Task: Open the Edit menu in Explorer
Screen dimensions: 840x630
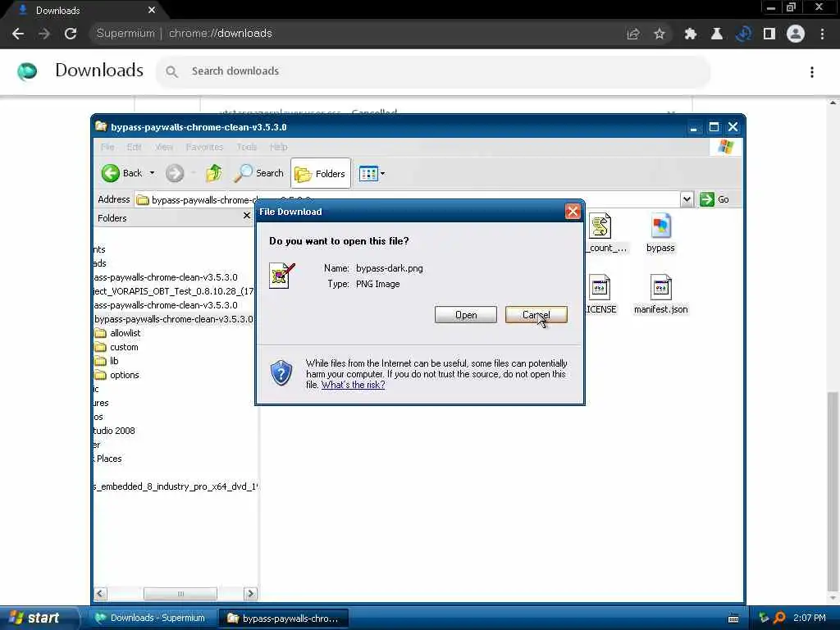Action: tap(134, 147)
